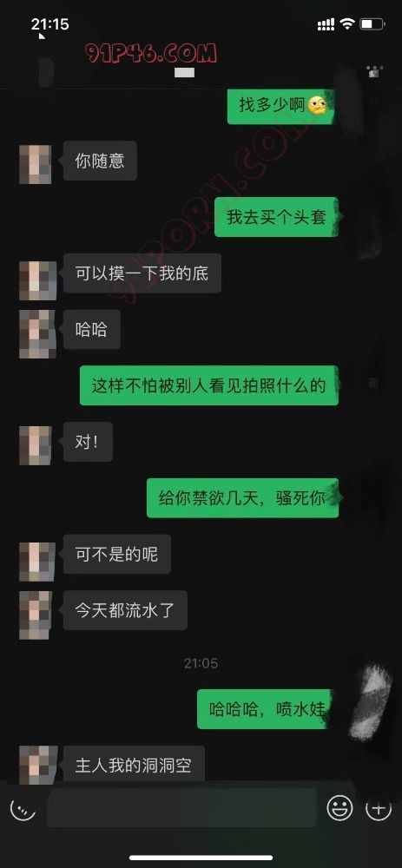This screenshot has width=402, height=868.
Task: Tap the redacted chat title at top
Action: pyautogui.click(x=184, y=73)
